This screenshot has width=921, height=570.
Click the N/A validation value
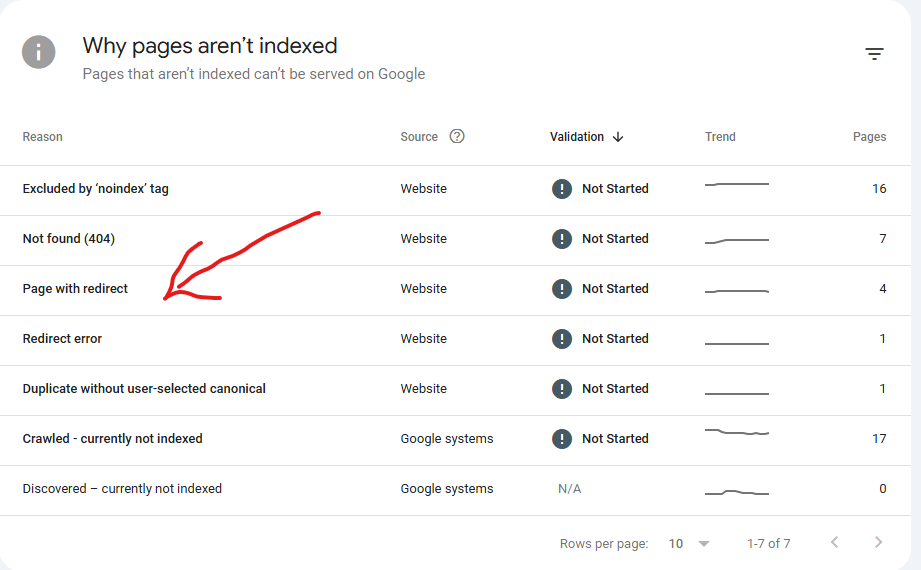click(569, 488)
